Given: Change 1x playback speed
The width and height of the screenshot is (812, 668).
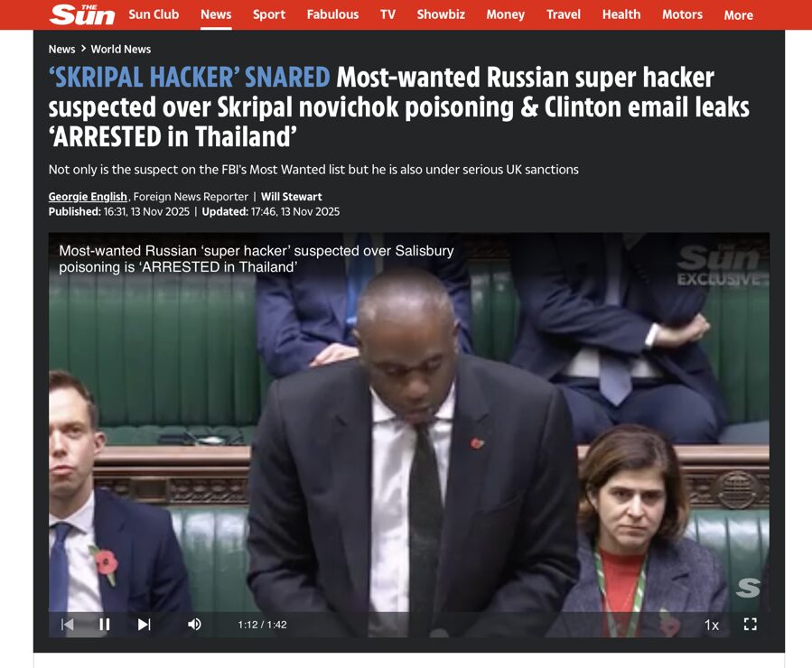Looking at the screenshot, I should (x=712, y=625).
